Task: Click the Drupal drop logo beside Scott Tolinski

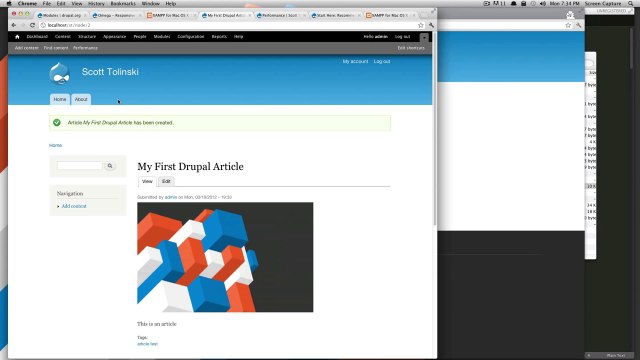Action: tap(60, 73)
